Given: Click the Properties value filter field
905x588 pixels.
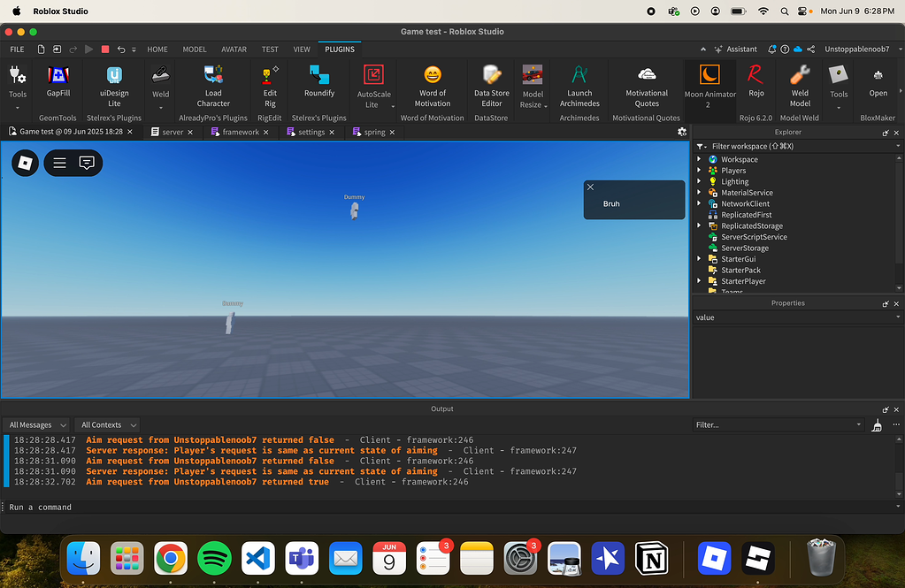Looking at the screenshot, I should tap(797, 317).
